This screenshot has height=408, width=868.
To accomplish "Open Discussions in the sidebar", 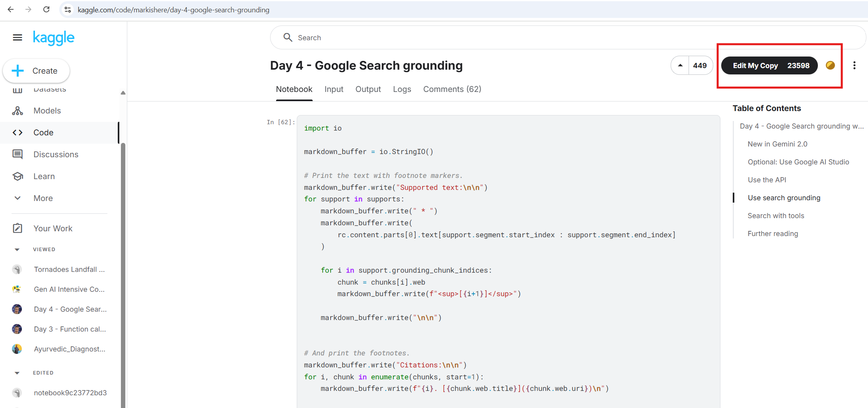I will [x=56, y=154].
